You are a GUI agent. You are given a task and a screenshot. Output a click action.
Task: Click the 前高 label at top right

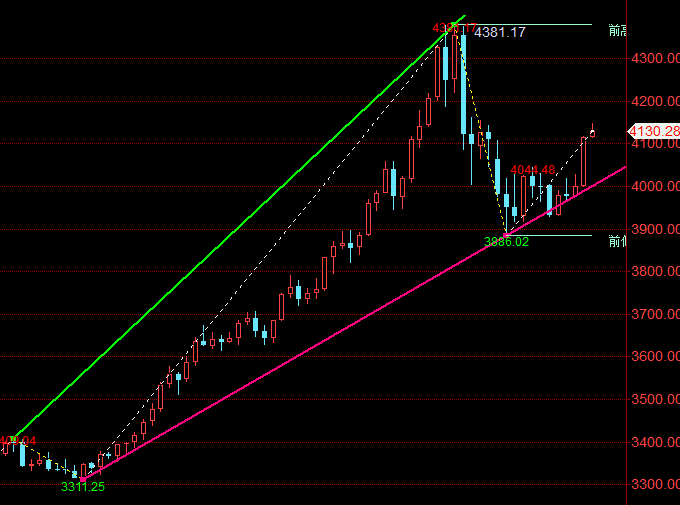pos(617,31)
